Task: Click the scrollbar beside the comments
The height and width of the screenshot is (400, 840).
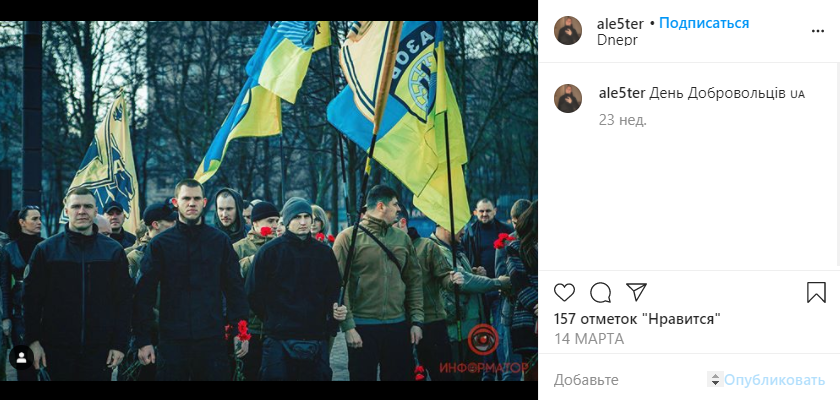Action: pos(837,166)
